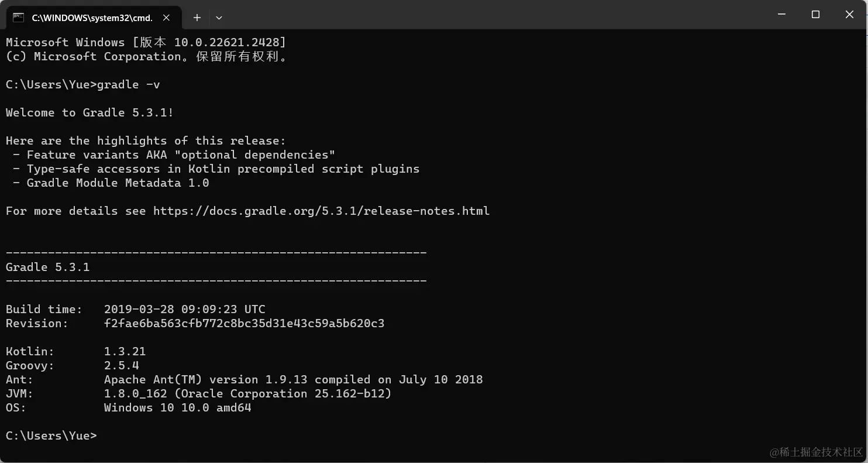Image resolution: width=868 pixels, height=463 pixels.
Task: Close the terminal window
Action: pos(849,15)
